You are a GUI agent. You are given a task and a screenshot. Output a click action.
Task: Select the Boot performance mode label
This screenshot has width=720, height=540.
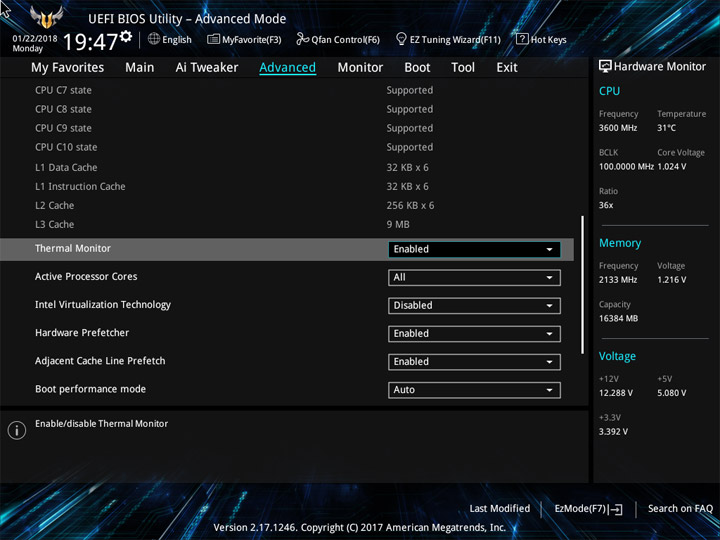pyautogui.click(x=90, y=389)
